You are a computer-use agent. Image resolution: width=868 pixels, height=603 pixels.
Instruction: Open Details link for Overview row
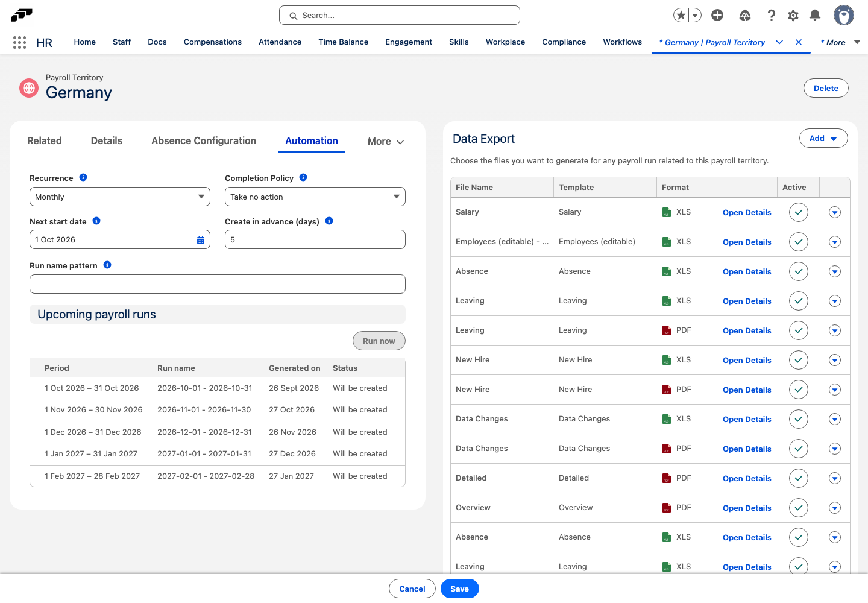coord(747,508)
